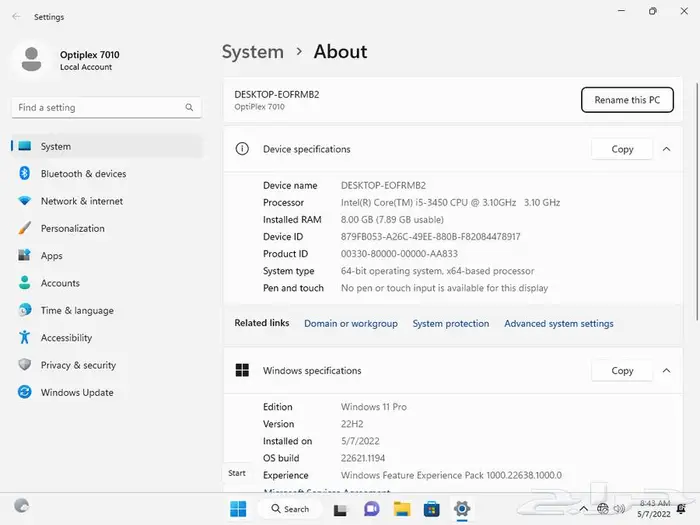Open the Start menu from taskbar
Screen dimensions: 700x525
[238, 508]
